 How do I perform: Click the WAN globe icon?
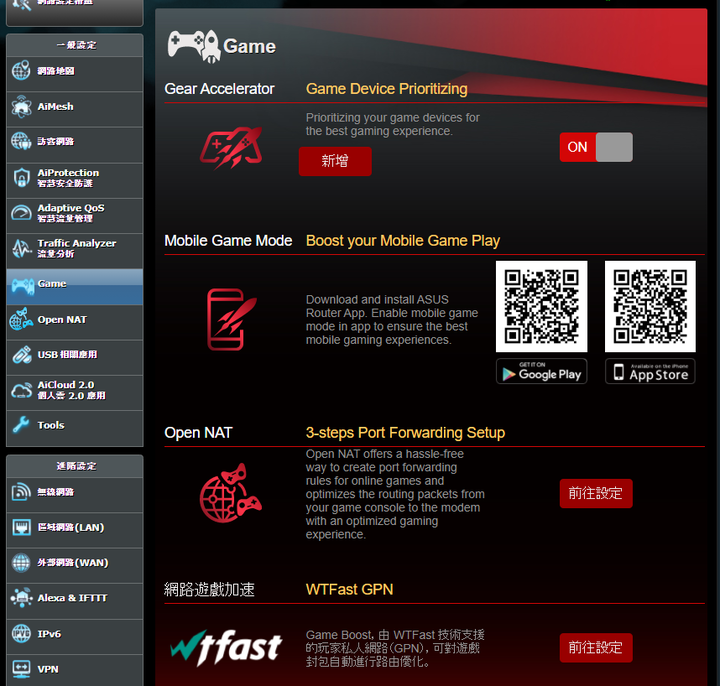21,562
